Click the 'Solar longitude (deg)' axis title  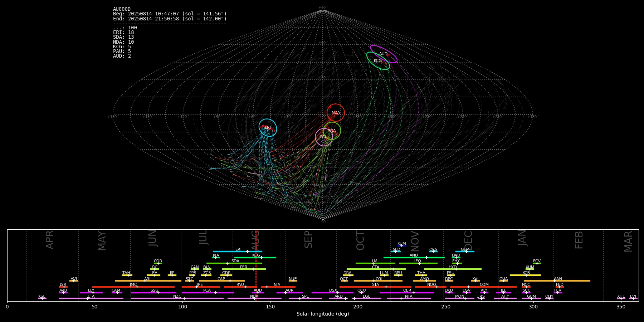[323, 314]
